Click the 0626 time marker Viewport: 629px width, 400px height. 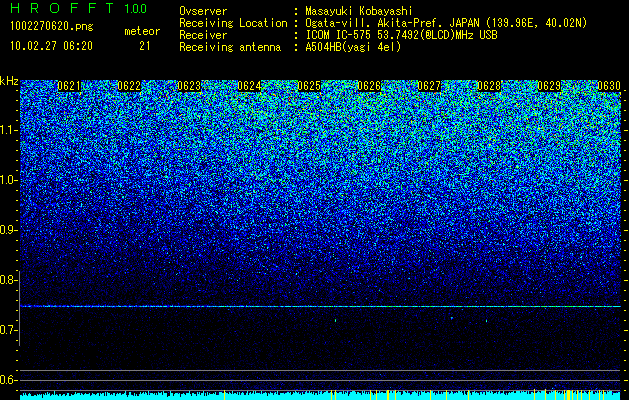[369, 86]
